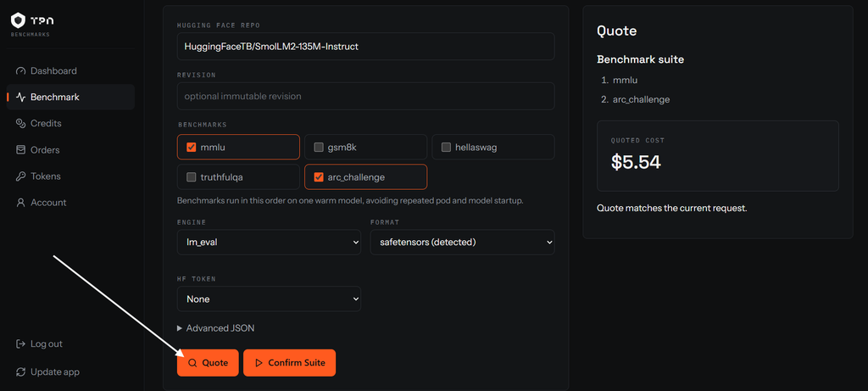Open the HF Token None dropdown
Screen dimensions: 868x391
(x=269, y=299)
